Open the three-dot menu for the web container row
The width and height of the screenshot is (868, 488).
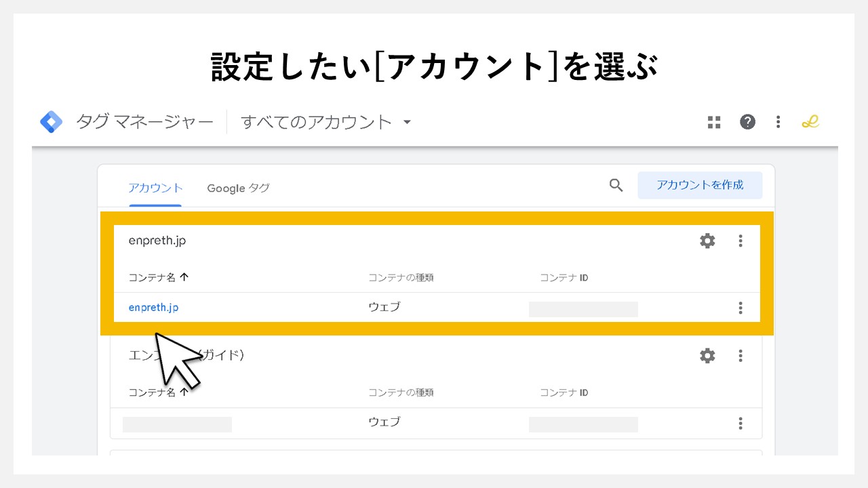[741, 423]
